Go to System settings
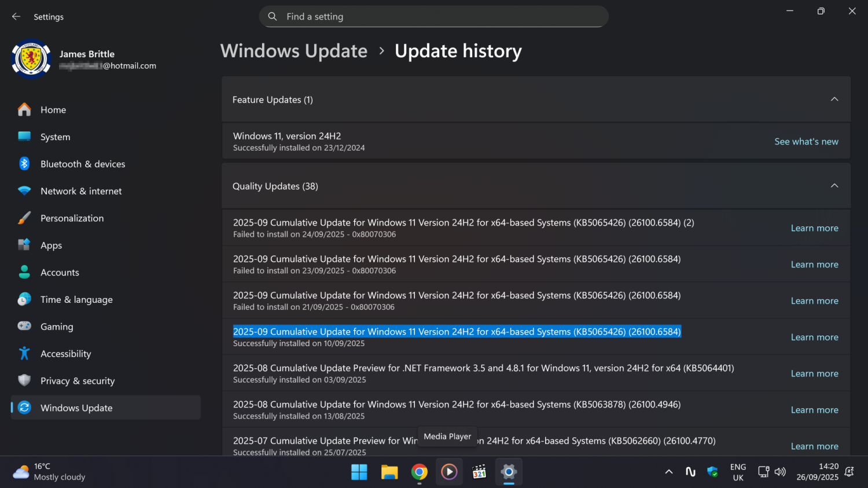868x488 pixels. coord(106,137)
